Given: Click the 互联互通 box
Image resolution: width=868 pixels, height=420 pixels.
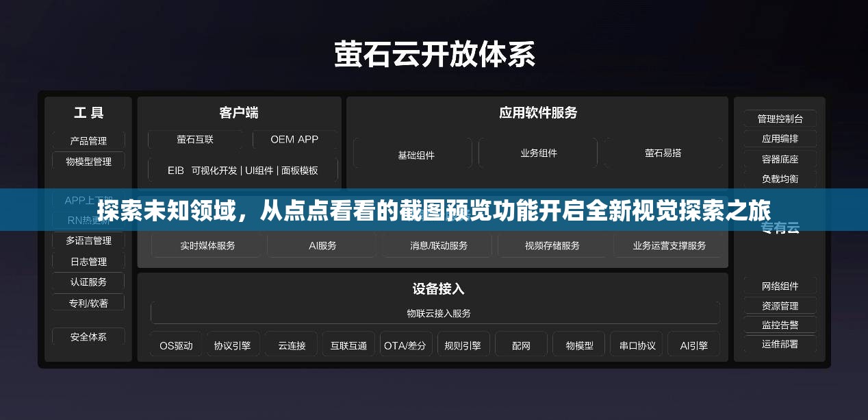Looking at the screenshot, I should pyautogui.click(x=348, y=345).
